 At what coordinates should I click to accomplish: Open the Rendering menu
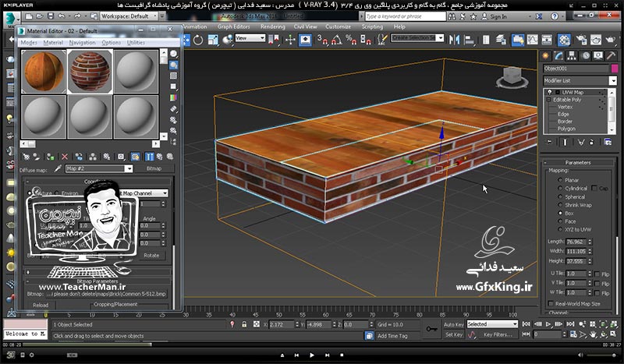(272, 27)
